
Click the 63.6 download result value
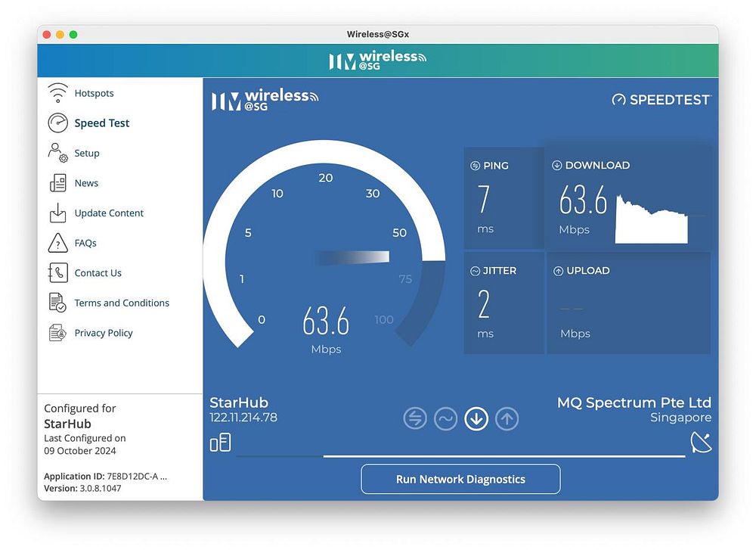point(583,200)
